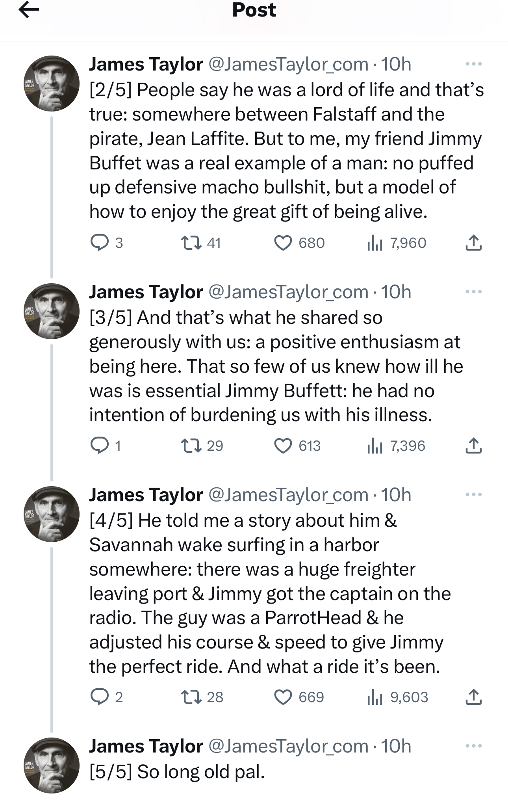The width and height of the screenshot is (508, 812).
Task: Go back using the back arrow
Action: click(x=29, y=10)
